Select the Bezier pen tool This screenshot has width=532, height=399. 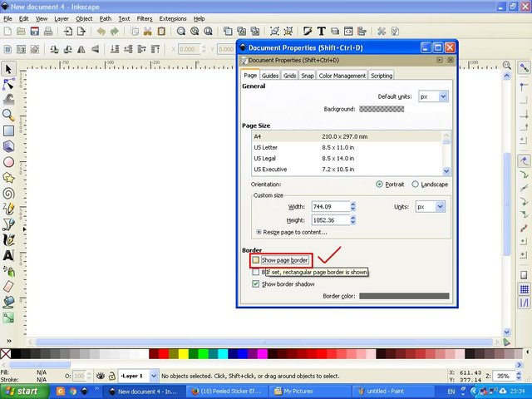(x=8, y=224)
